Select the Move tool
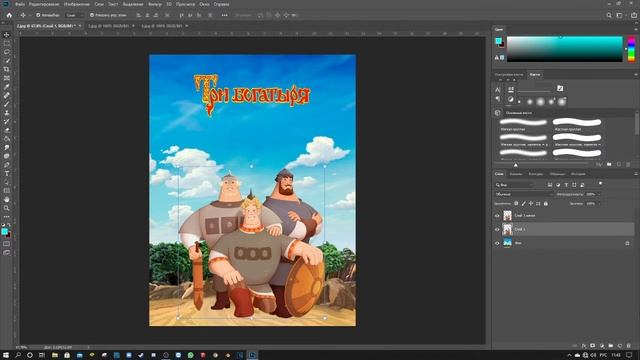The width and height of the screenshot is (640, 360). coord(7,35)
